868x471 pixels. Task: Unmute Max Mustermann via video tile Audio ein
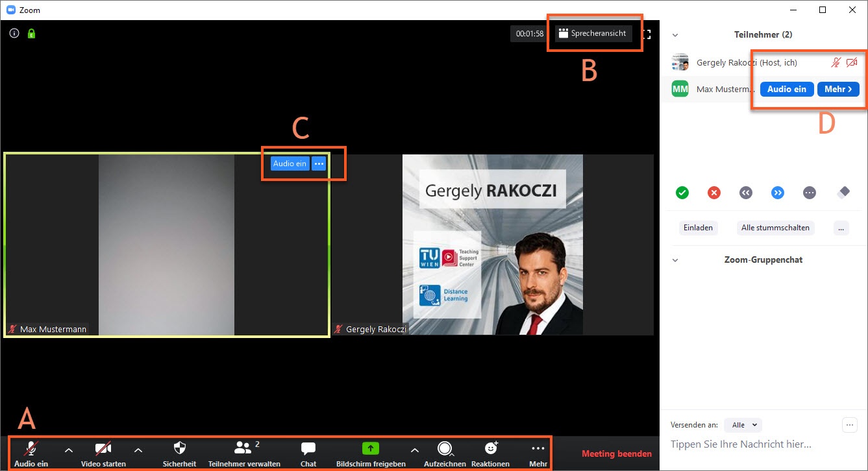pyautogui.click(x=290, y=163)
